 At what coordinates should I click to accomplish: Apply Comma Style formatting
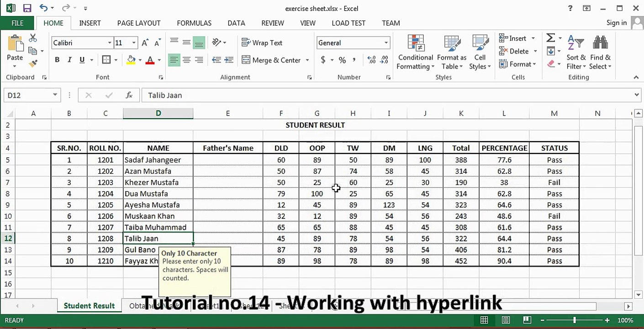click(x=354, y=60)
